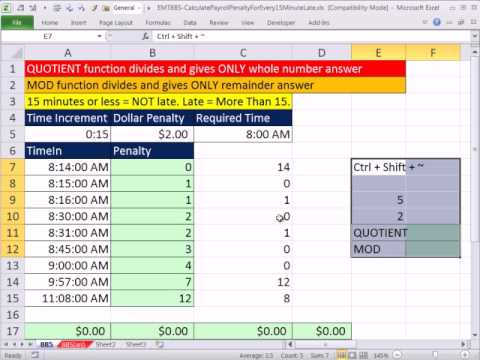Image resolution: width=480 pixels, height=360 pixels.
Task: Select column C header
Action: [x=243, y=53]
